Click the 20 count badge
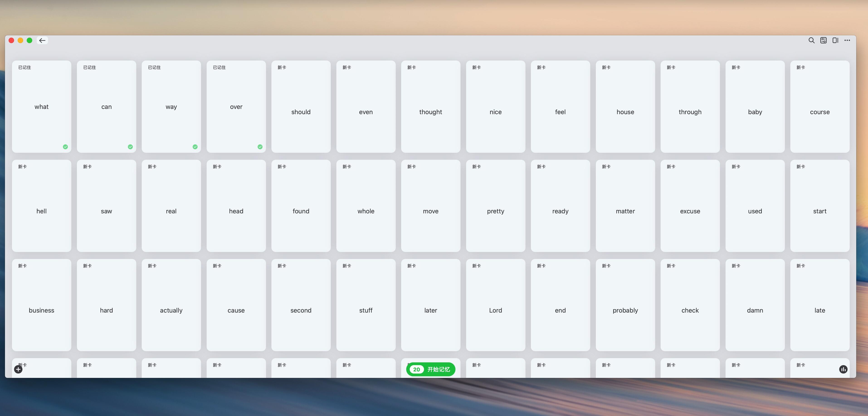This screenshot has width=868, height=416. pyautogui.click(x=417, y=370)
